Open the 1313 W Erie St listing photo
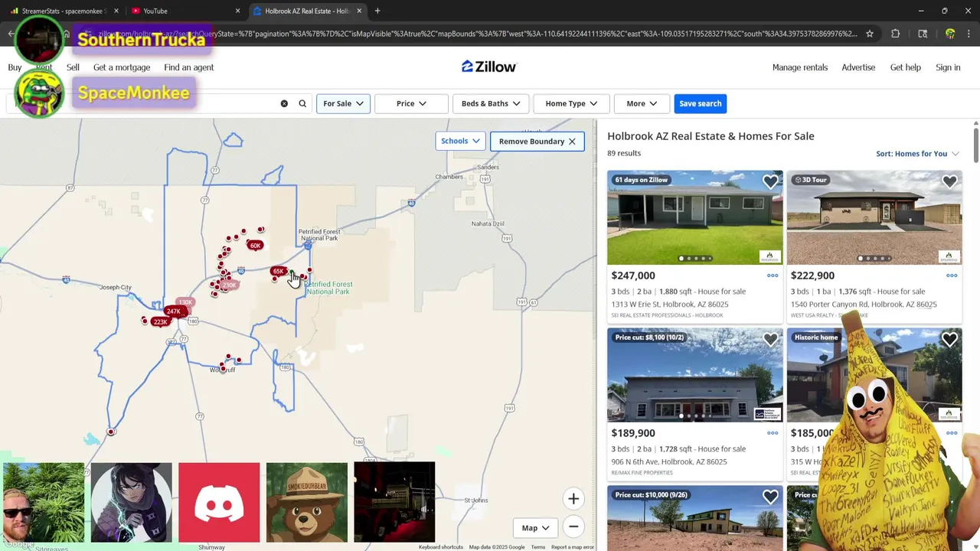 click(695, 217)
